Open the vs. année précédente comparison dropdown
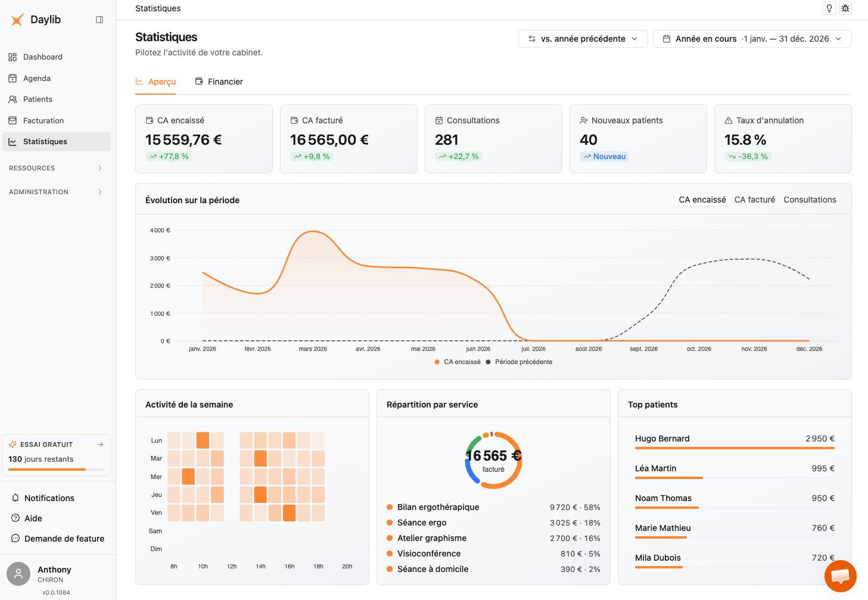The height and width of the screenshot is (600, 868). pos(583,39)
